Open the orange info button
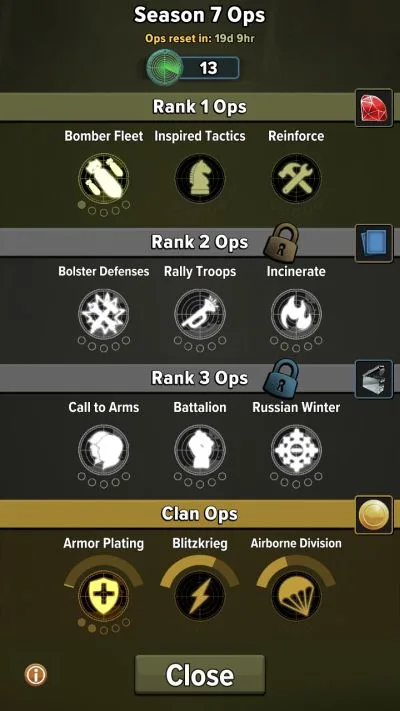Image resolution: width=400 pixels, height=711 pixels. pos(36,674)
